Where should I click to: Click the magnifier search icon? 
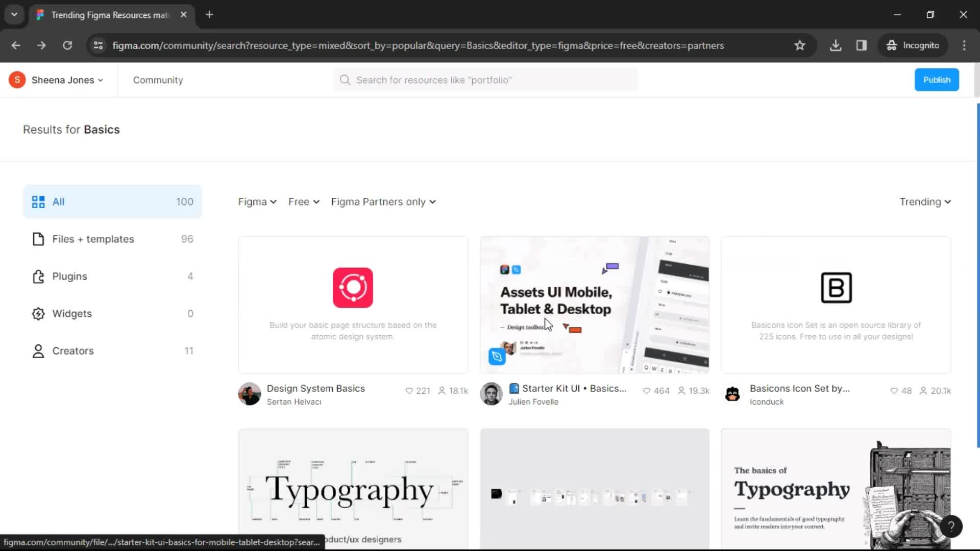(345, 80)
